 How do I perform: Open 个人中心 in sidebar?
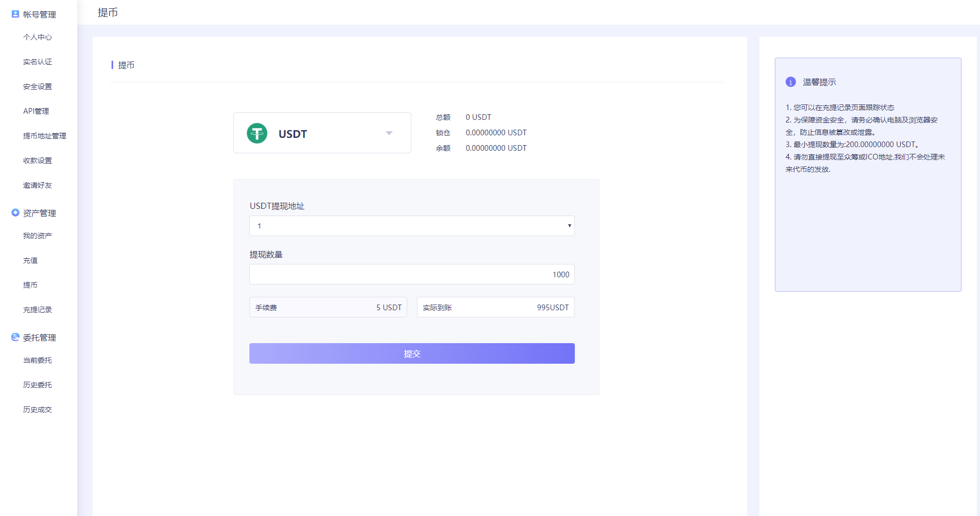click(38, 37)
